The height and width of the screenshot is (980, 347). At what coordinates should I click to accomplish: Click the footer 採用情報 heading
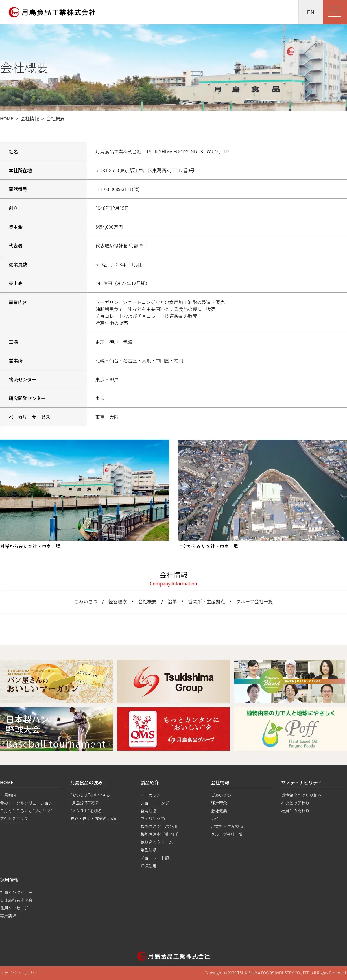[9, 880]
